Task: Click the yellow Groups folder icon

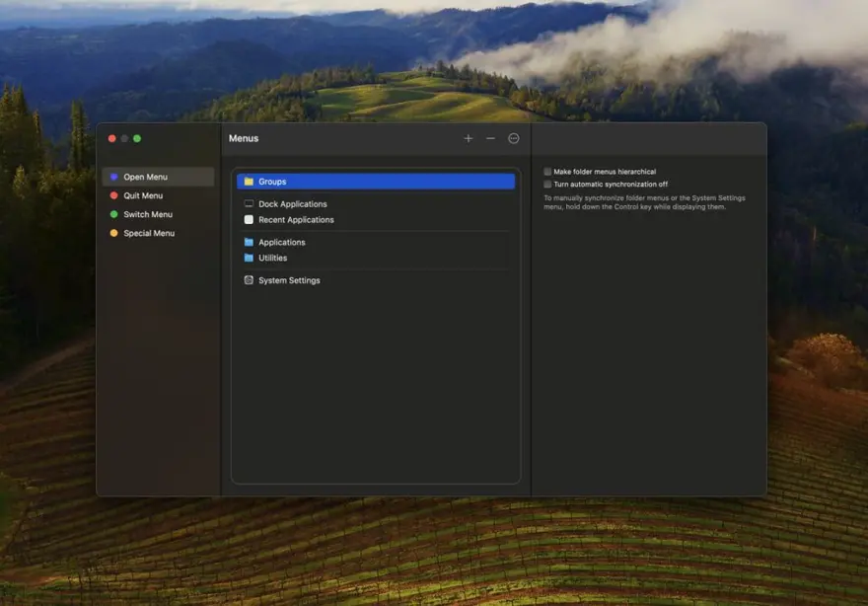Action: coord(250,182)
